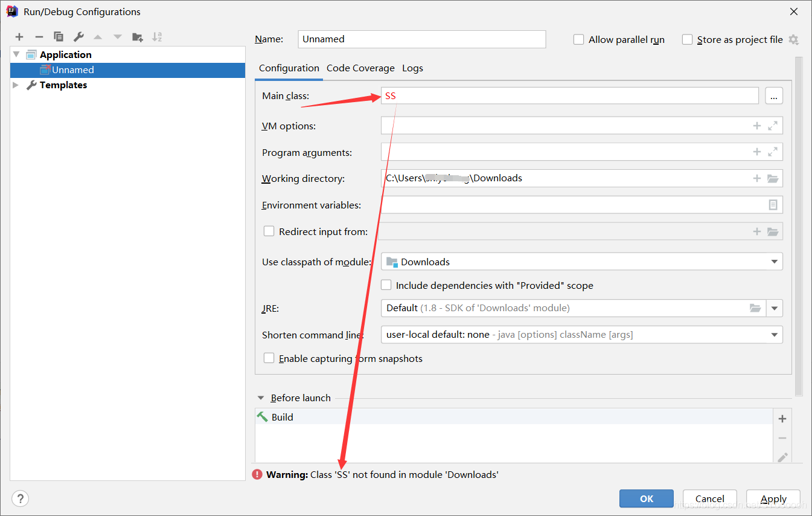The height and width of the screenshot is (516, 812).
Task: Click the help question mark button
Action: 20,498
